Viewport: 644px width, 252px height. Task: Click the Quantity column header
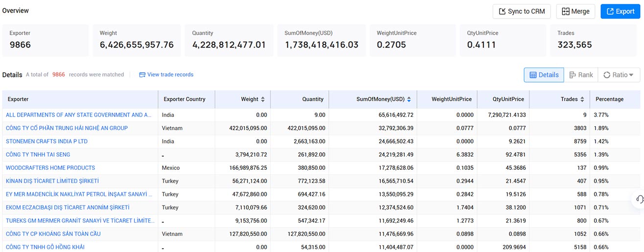click(299, 99)
